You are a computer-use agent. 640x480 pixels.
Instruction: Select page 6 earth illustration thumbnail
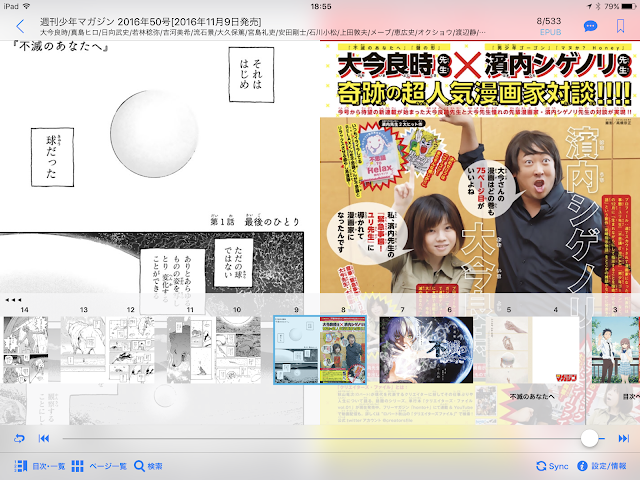(x=449, y=350)
